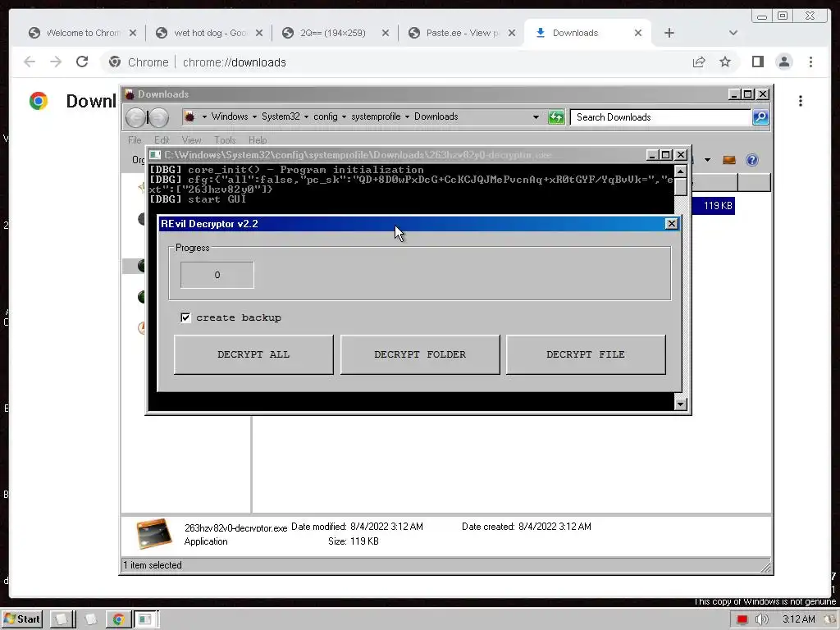Click Explorer forward navigation button
840x630 pixels.
(158, 116)
